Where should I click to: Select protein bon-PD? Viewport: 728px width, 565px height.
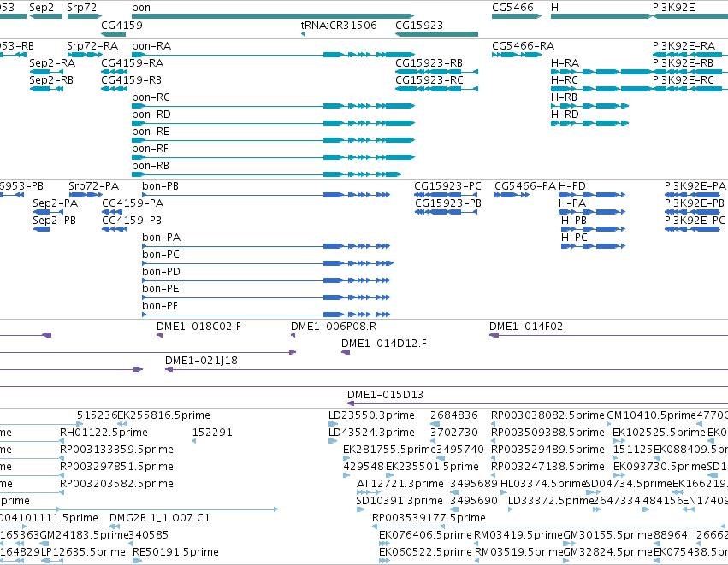266,280
